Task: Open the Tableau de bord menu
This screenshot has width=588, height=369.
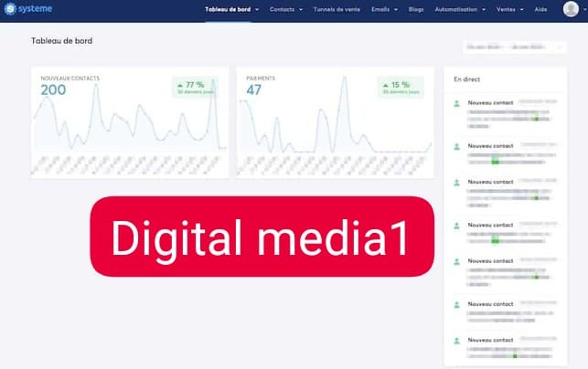Action: point(228,9)
